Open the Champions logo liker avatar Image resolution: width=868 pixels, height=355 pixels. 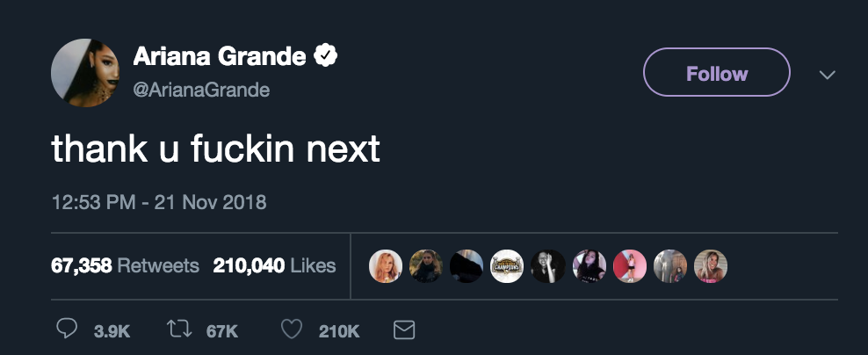click(507, 266)
